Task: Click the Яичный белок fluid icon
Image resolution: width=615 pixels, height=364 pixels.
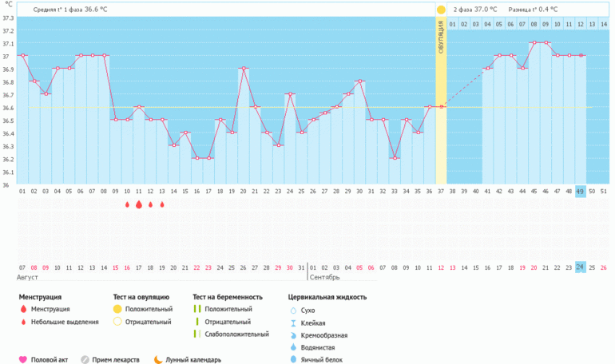Action: (293, 360)
